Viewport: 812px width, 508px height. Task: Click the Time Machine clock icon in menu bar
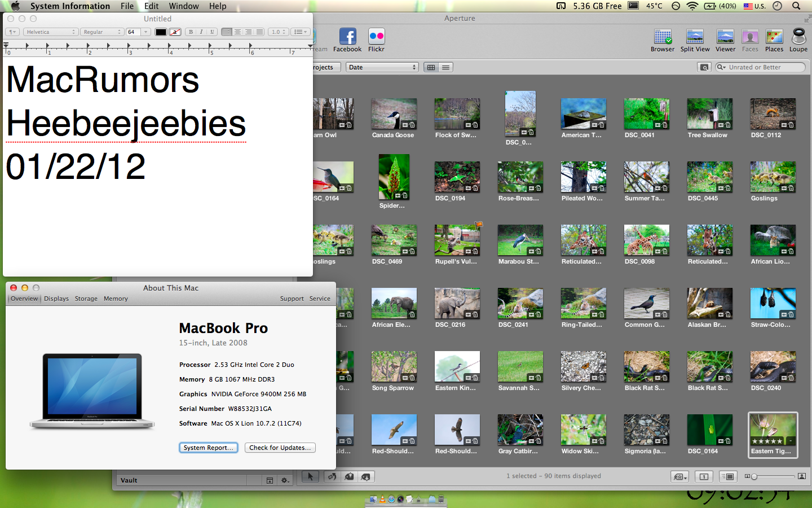[x=778, y=6]
